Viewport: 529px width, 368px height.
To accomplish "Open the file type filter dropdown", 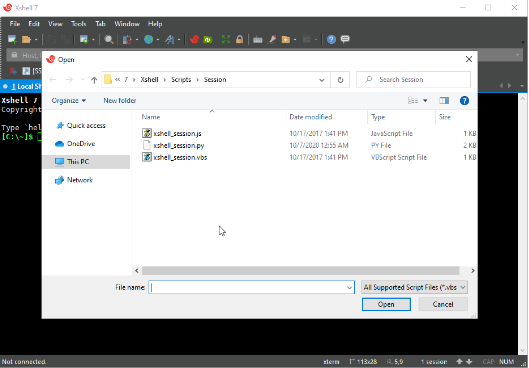I will 414,287.
